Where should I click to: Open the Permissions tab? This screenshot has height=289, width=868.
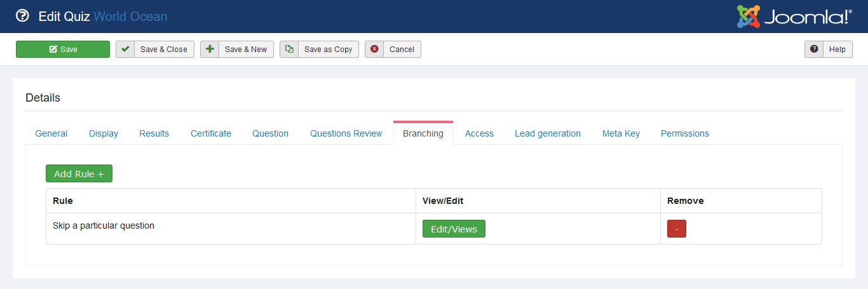[685, 133]
